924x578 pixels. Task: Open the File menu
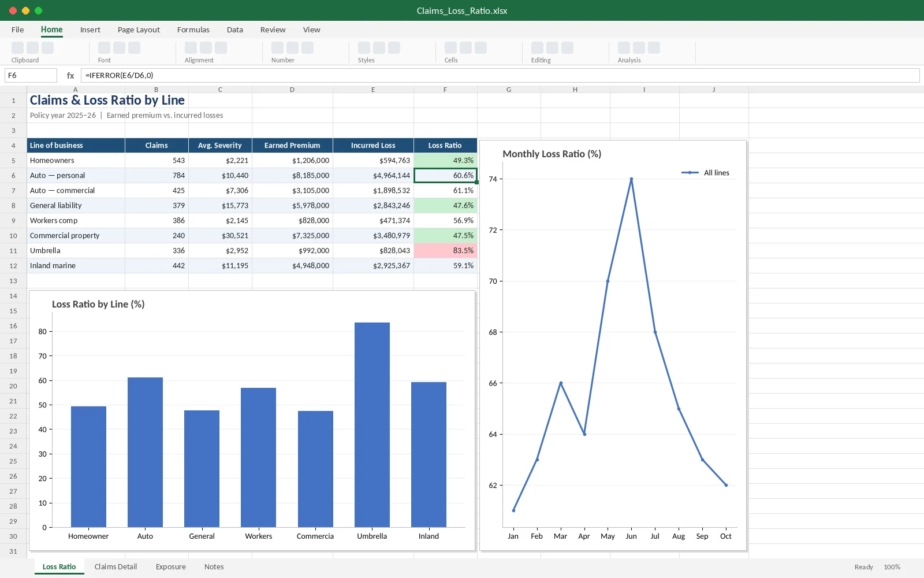coord(18,29)
